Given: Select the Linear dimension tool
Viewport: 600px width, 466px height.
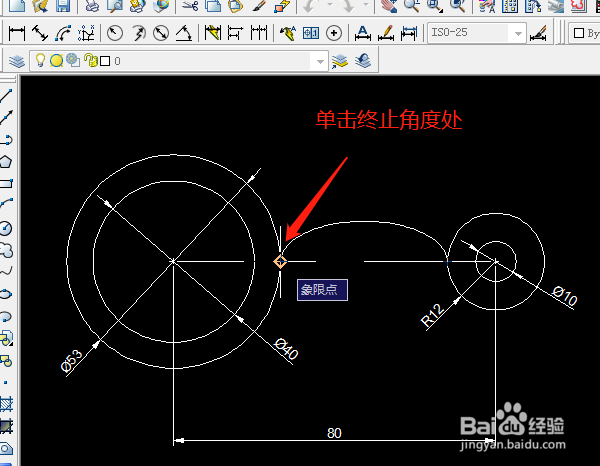Looking at the screenshot, I should 17,33.
